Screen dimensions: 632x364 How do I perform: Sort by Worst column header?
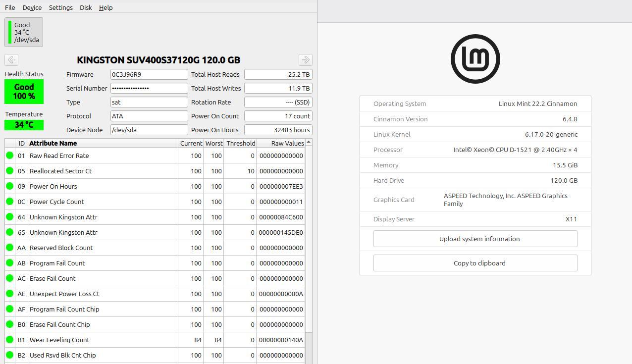[x=213, y=143]
